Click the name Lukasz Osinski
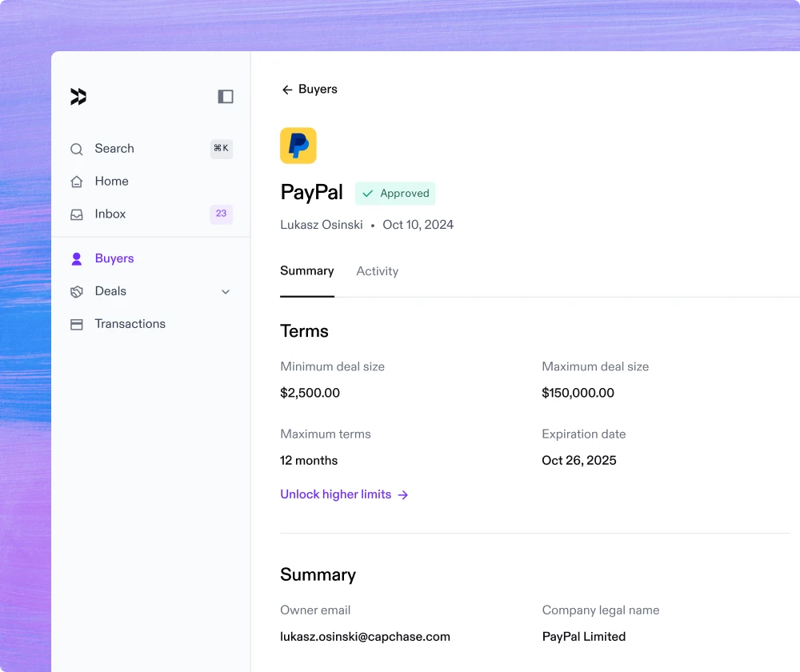 (x=322, y=225)
